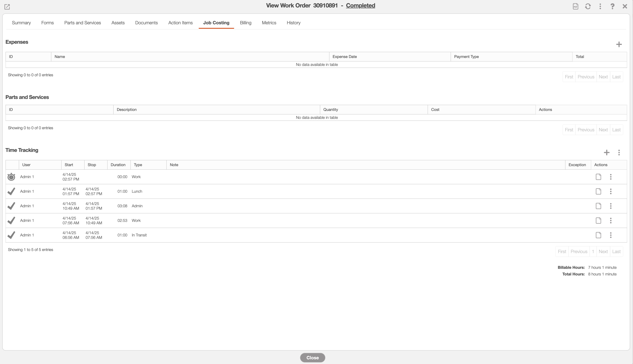Click checkmark on the Admin type row
This screenshot has height=364, width=633.
pos(11,206)
